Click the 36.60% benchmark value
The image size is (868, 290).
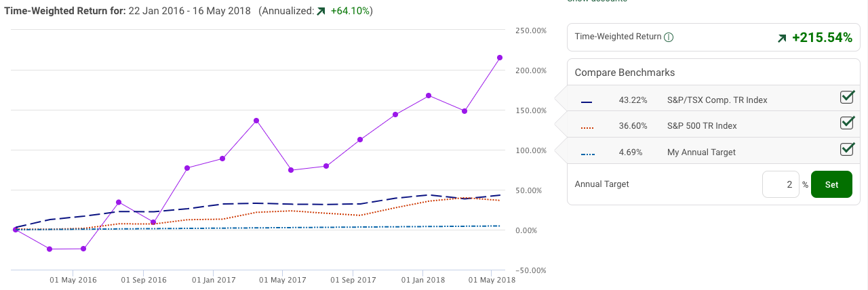pyautogui.click(x=633, y=126)
